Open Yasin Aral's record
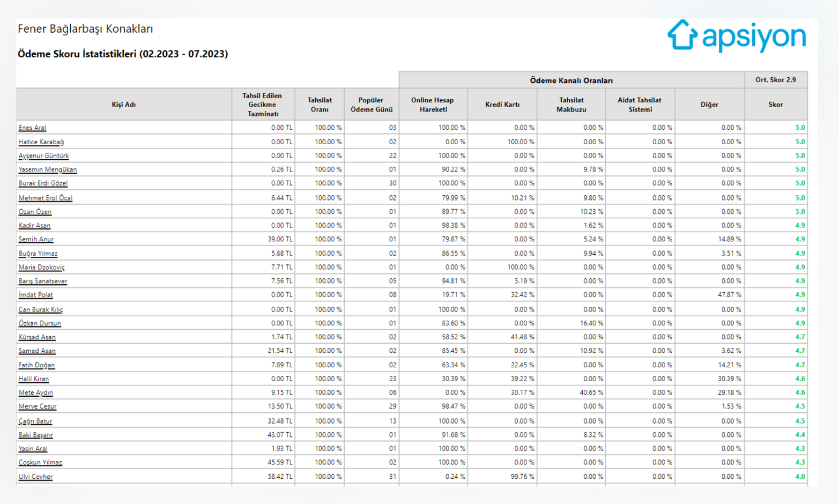The width and height of the screenshot is (839, 504). [33, 449]
